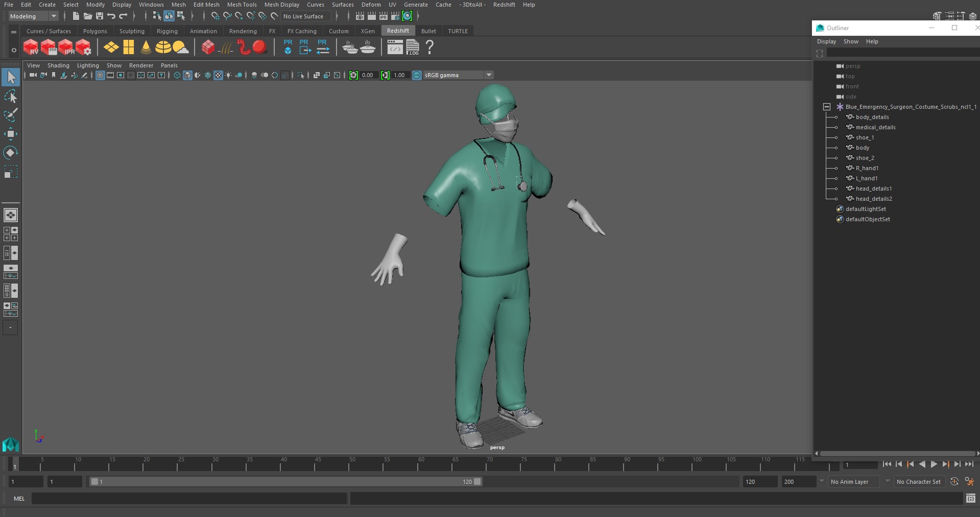Create Redshift dome light icon

pyautogui.click(x=163, y=48)
